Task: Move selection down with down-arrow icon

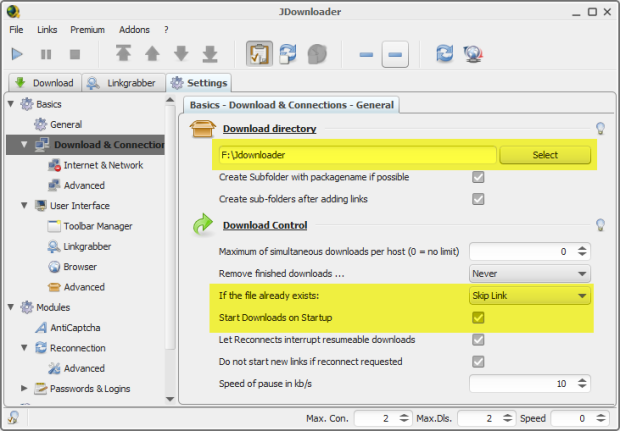Action: click(x=181, y=53)
